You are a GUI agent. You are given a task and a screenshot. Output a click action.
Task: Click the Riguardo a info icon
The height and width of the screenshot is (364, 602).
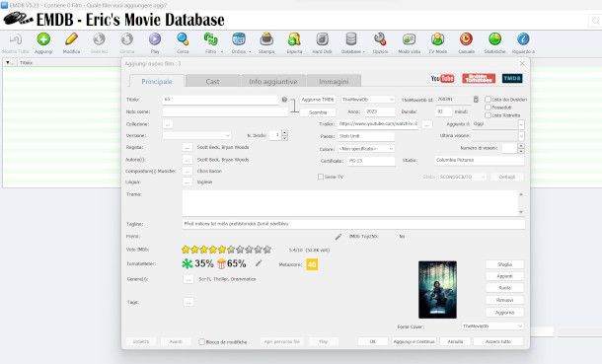click(523, 39)
